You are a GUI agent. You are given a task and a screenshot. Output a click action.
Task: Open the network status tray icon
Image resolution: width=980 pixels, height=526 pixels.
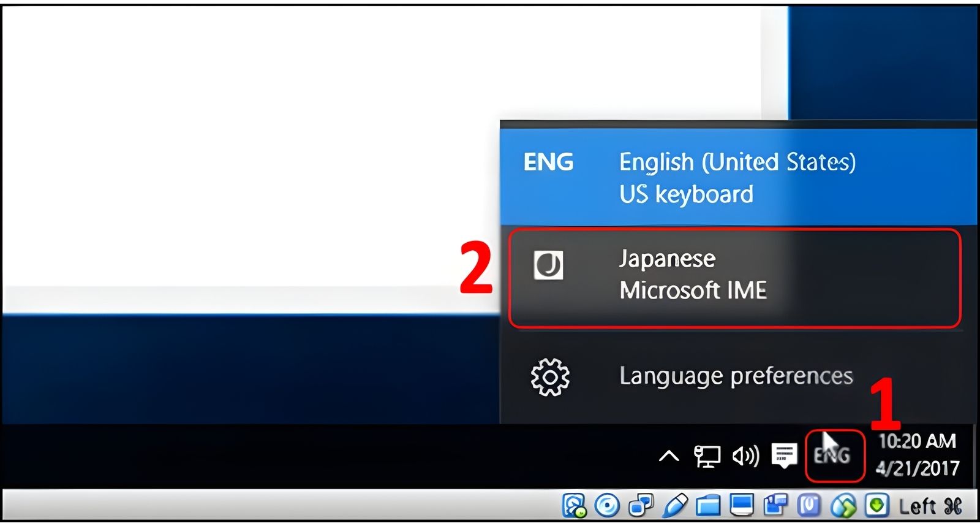pyautogui.click(x=707, y=456)
